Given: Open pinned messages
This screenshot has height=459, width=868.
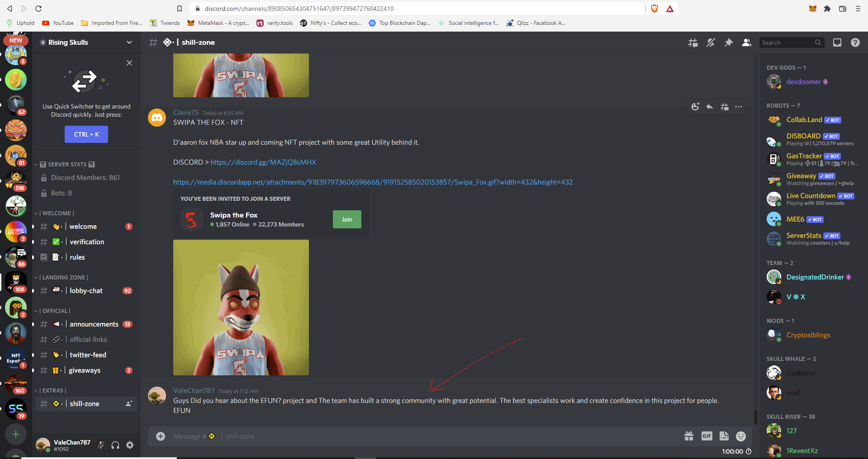Looking at the screenshot, I should click(729, 43).
